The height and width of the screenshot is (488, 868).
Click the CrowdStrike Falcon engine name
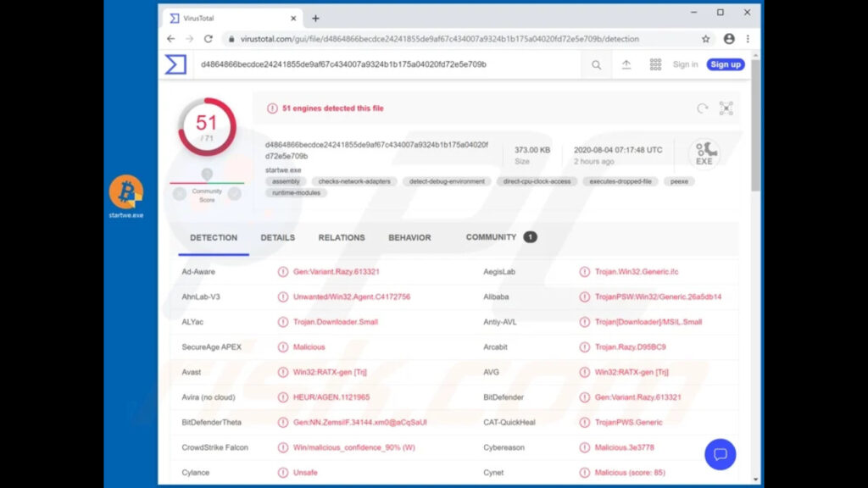click(x=214, y=447)
